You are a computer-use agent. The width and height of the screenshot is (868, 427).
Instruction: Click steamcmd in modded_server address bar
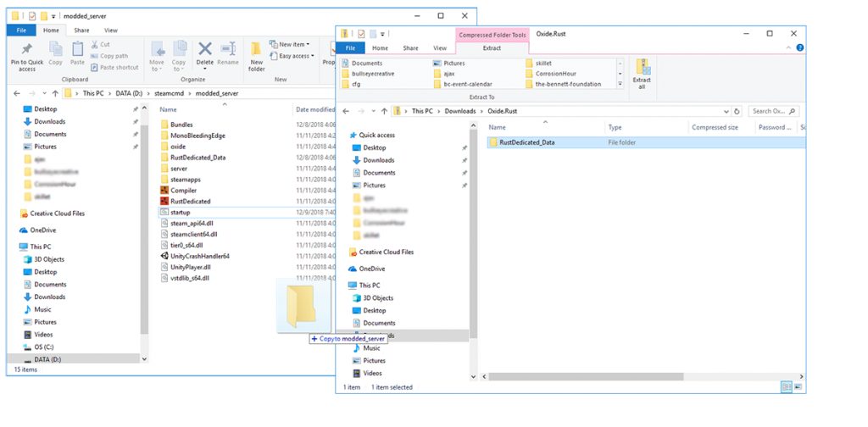169,93
